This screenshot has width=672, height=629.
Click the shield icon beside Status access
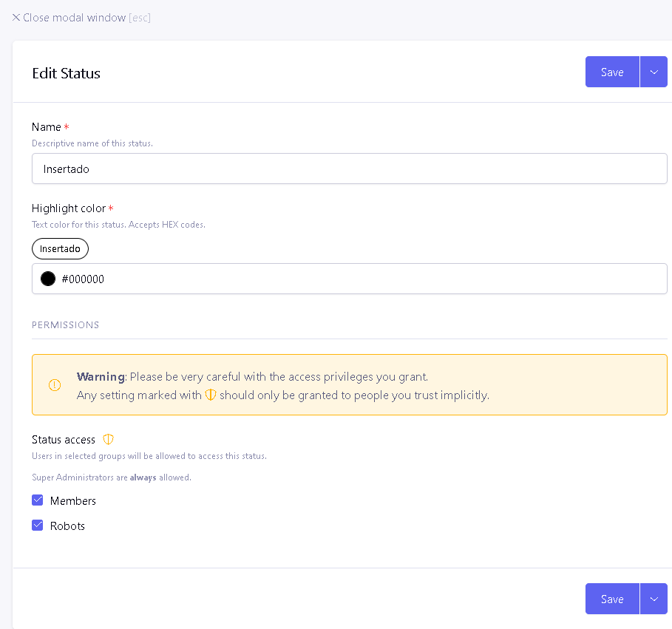click(108, 439)
